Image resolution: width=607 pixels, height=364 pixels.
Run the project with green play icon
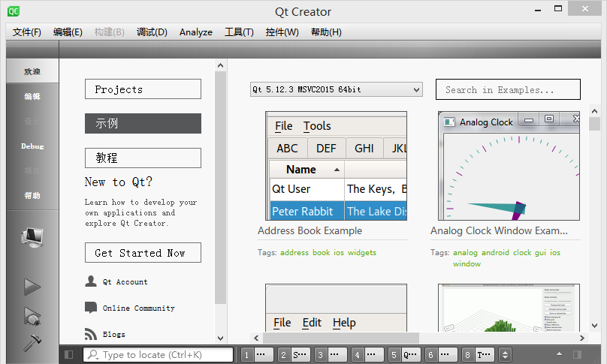(32, 287)
